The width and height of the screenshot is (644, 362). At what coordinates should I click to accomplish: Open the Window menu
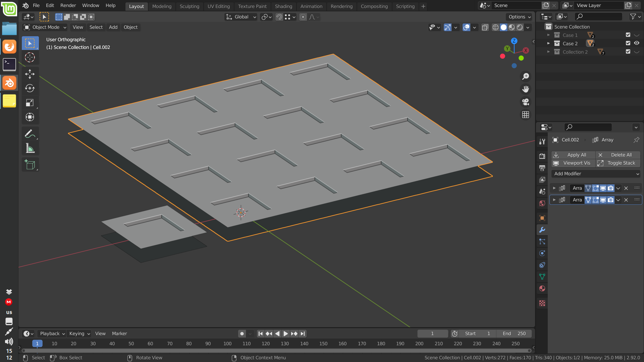tap(91, 6)
